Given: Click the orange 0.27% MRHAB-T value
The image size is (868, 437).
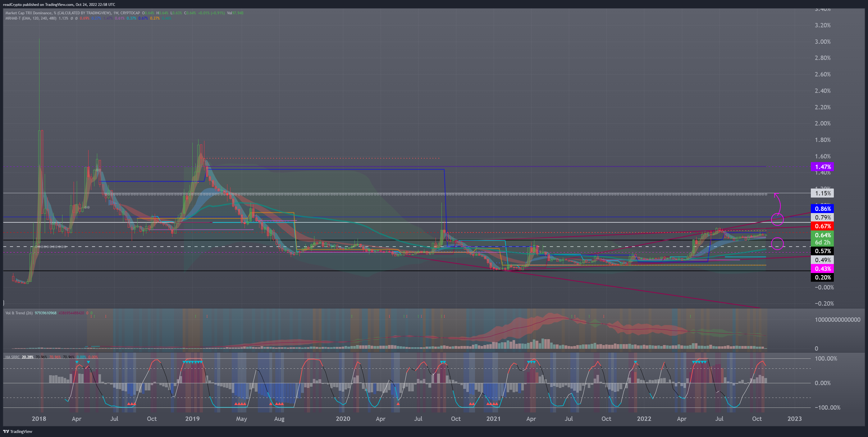Looking at the screenshot, I should click(x=155, y=18).
